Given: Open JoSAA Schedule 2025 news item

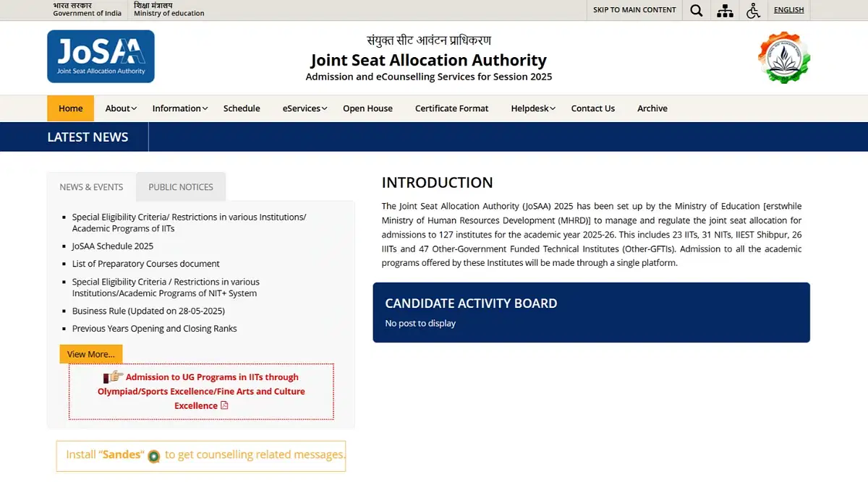Looking at the screenshot, I should tap(113, 246).
